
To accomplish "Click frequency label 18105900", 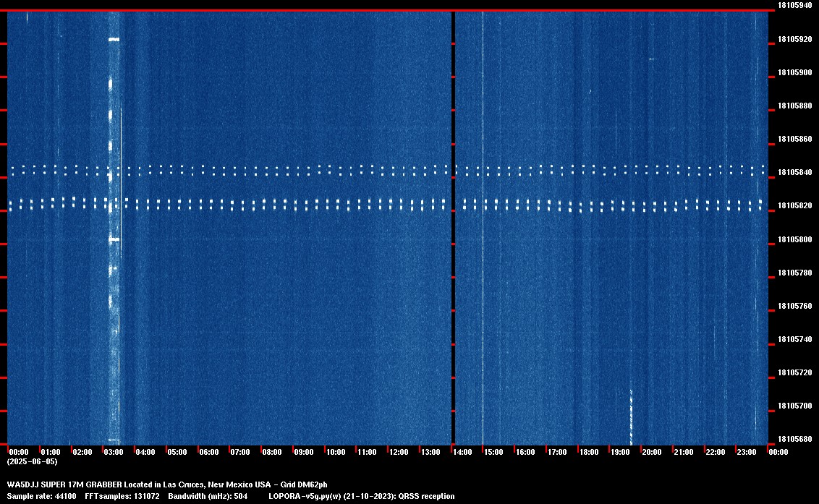I will 794,72.
